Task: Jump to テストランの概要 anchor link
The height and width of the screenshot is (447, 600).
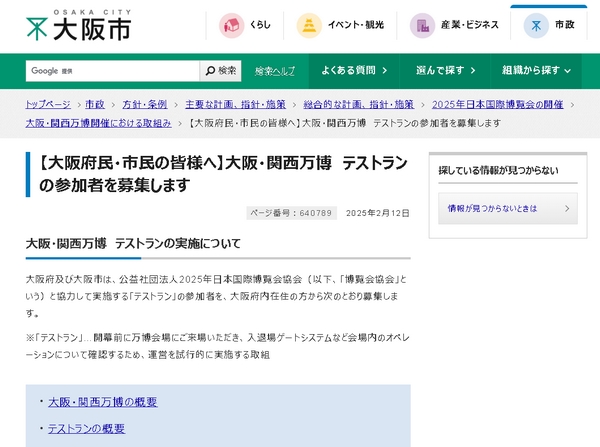Action: point(86,429)
